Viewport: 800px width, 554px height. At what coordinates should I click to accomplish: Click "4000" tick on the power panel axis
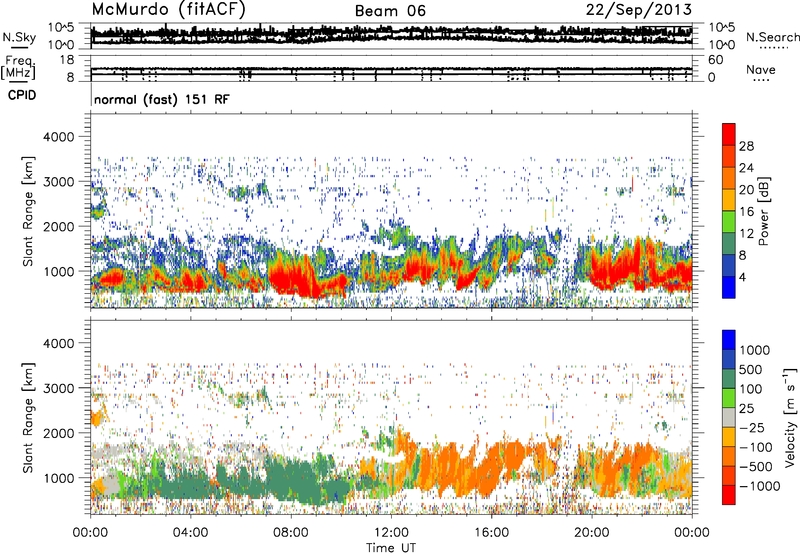pos(59,137)
